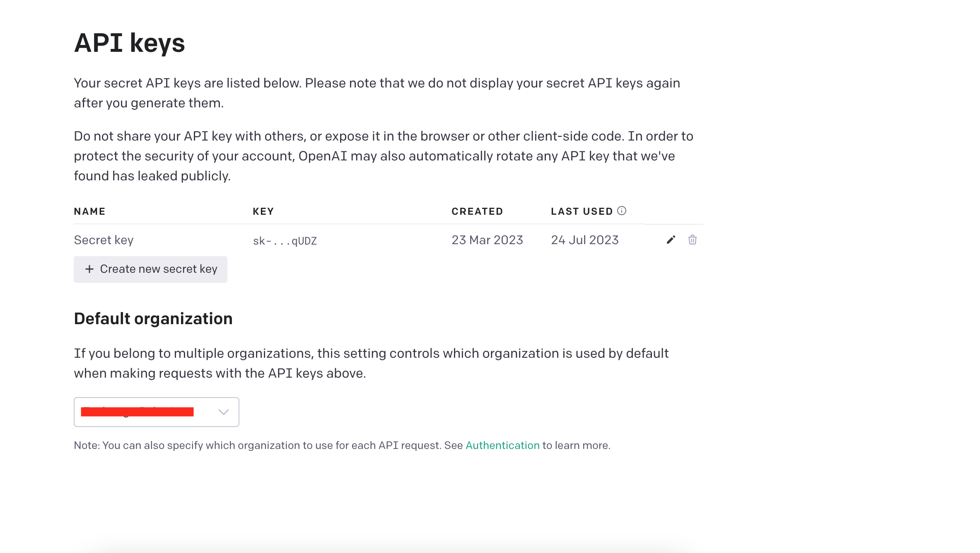Click the leaked-key rotation warning paragraph
The image size is (980, 553).
(384, 156)
